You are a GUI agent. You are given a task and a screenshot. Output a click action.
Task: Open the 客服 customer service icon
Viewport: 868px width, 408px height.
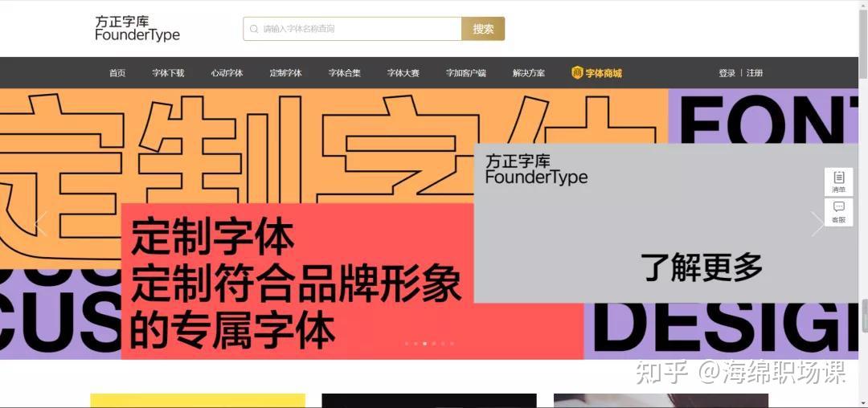tap(838, 212)
